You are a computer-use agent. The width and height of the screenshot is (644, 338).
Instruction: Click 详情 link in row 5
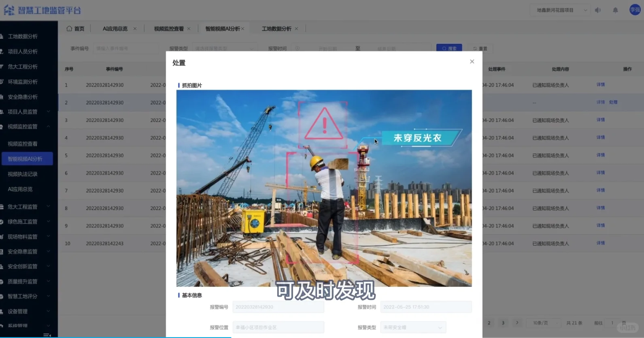click(x=601, y=155)
